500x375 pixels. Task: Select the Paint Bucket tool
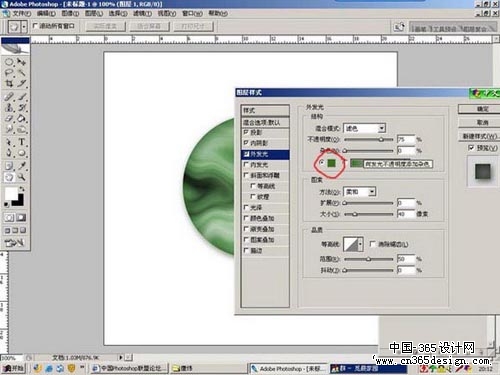point(22,118)
